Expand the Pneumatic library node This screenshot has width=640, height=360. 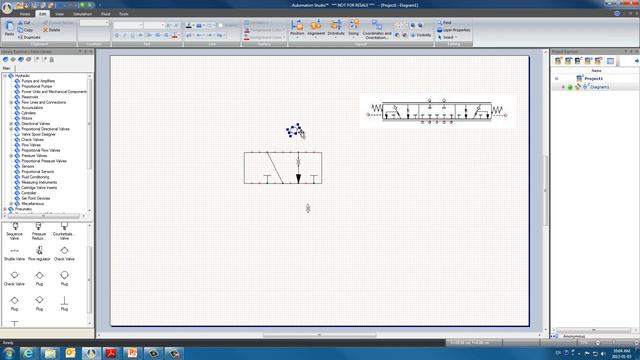[5, 209]
